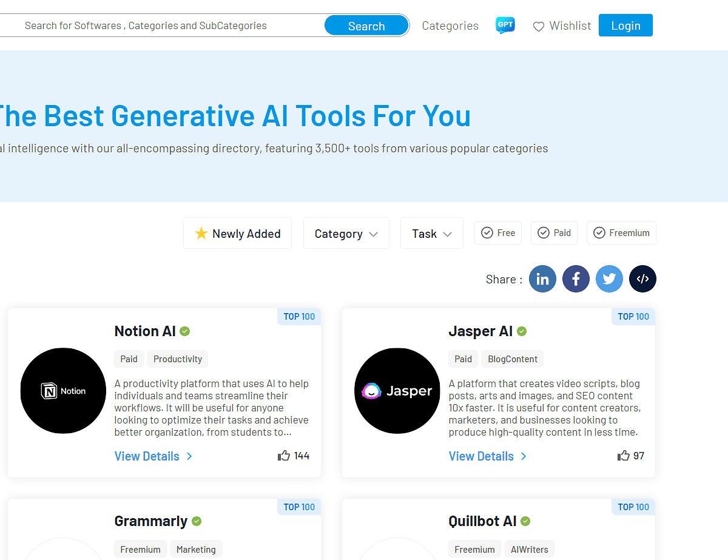Click the Wishlist heart icon

click(x=539, y=26)
